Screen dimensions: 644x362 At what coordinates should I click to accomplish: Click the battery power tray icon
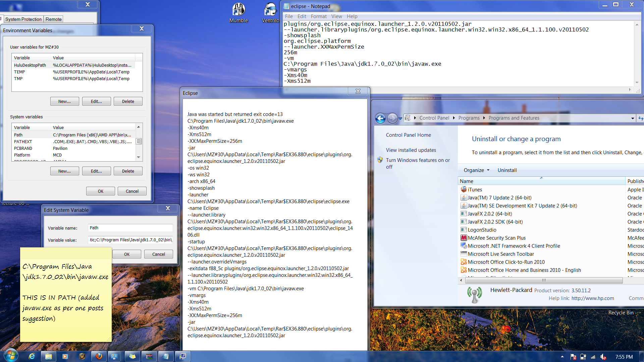tap(583, 357)
